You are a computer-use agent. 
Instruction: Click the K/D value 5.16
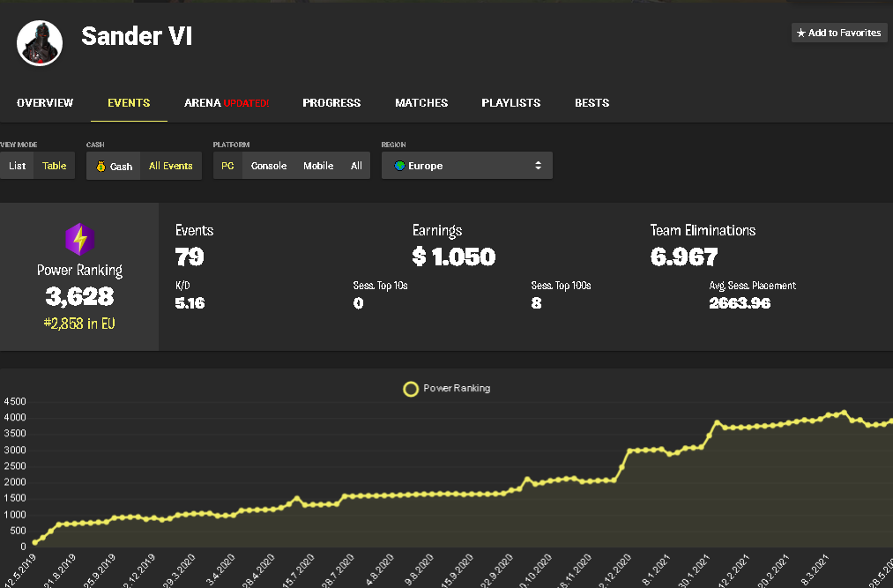coord(190,303)
